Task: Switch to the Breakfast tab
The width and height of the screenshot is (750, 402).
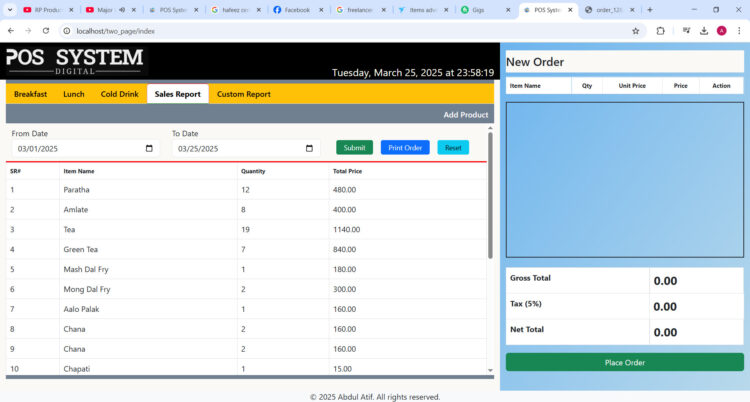Action: [x=30, y=94]
